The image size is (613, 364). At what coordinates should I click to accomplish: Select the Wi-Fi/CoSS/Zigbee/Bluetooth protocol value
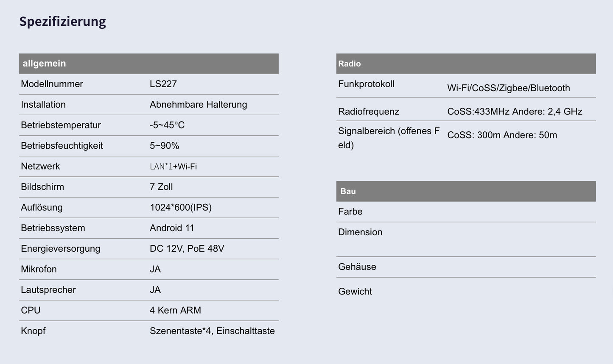coord(509,88)
